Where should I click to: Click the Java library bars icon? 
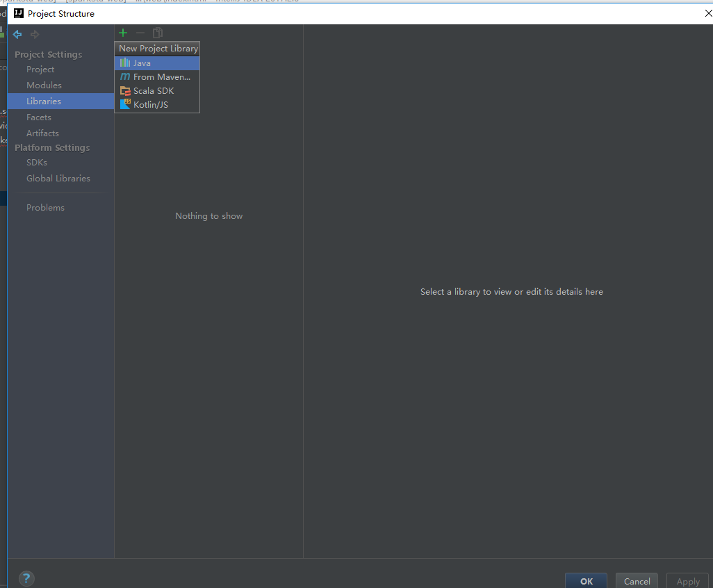click(x=124, y=63)
